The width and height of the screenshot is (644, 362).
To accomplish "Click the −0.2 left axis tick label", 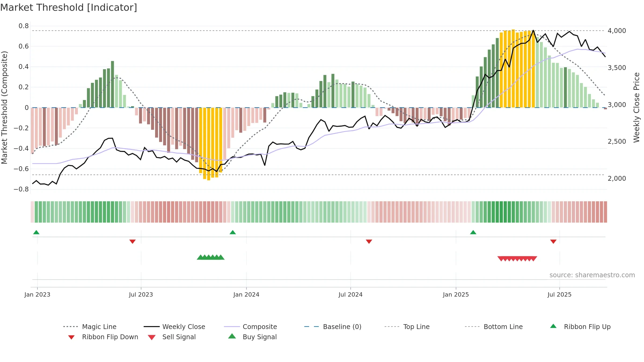I will [x=21, y=128].
